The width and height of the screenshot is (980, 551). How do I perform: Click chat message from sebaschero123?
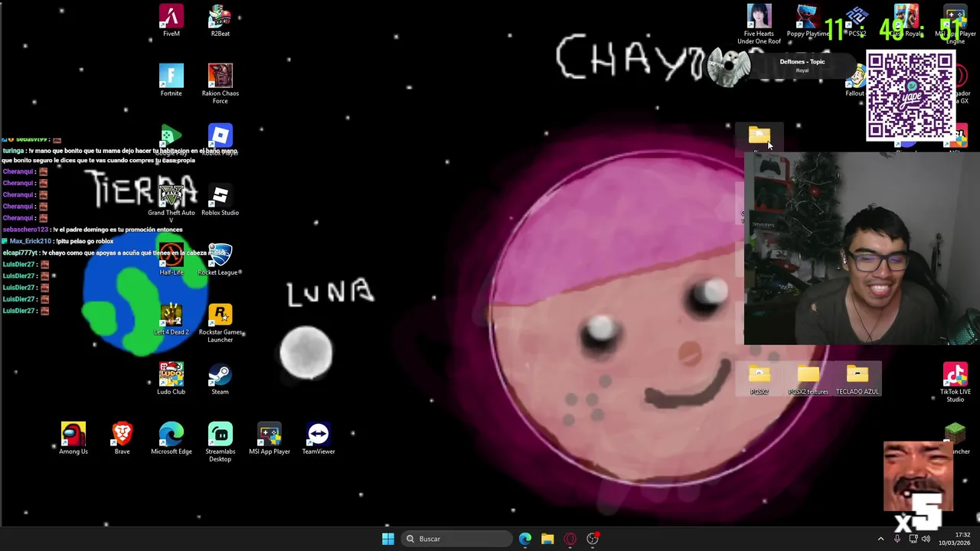pos(93,230)
